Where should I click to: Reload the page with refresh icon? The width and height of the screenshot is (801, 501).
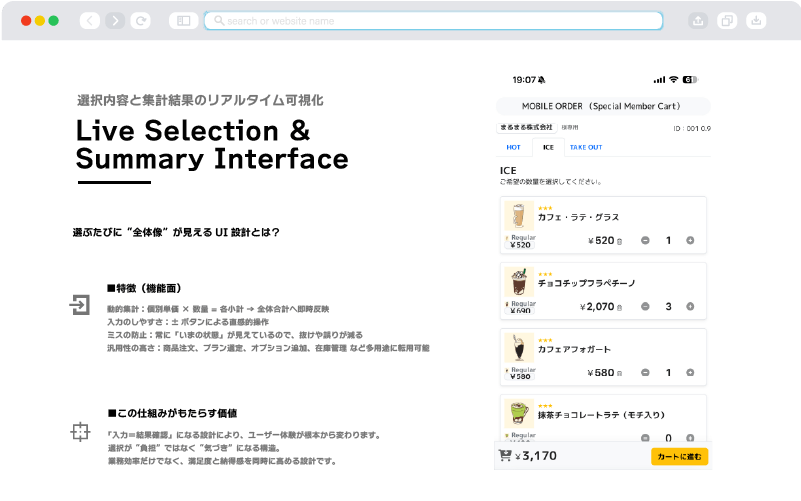click(141, 20)
